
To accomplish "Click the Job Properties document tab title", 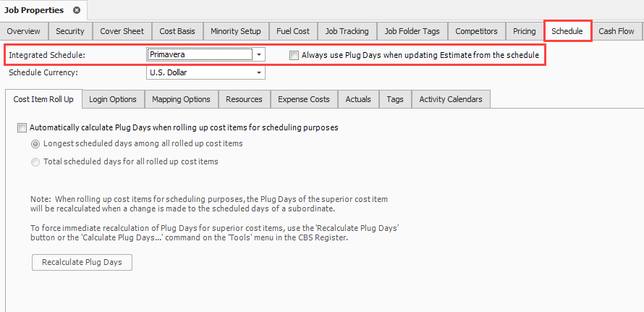I will pyautogui.click(x=34, y=10).
